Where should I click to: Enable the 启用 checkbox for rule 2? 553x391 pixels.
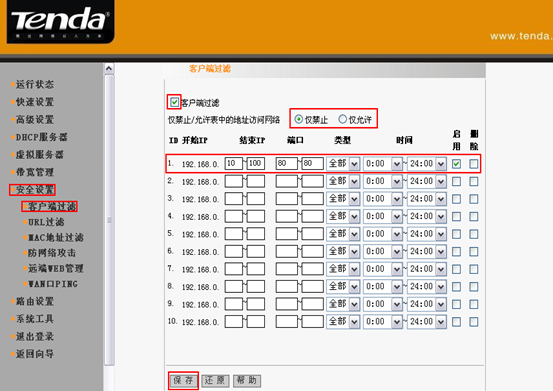[456, 182]
